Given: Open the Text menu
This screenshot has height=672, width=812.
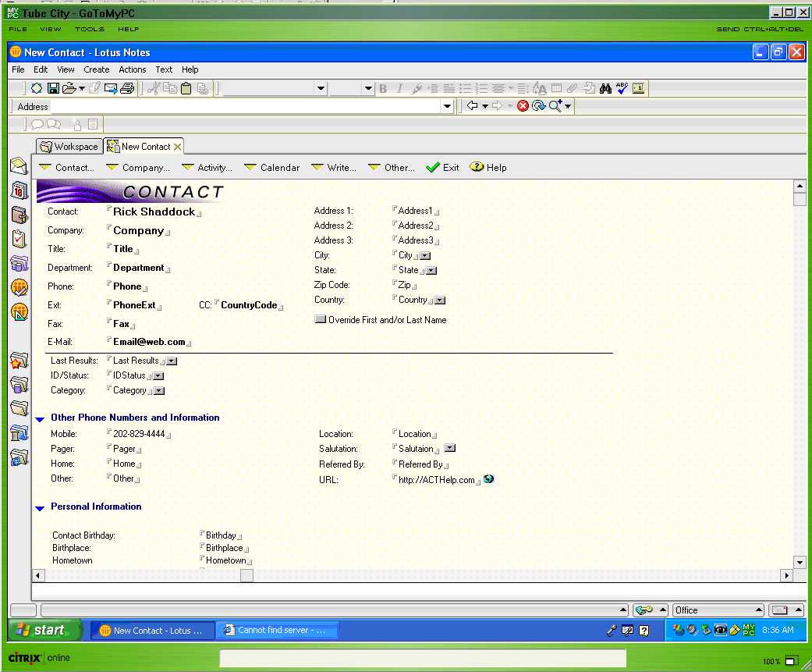Looking at the screenshot, I should pyautogui.click(x=164, y=69).
